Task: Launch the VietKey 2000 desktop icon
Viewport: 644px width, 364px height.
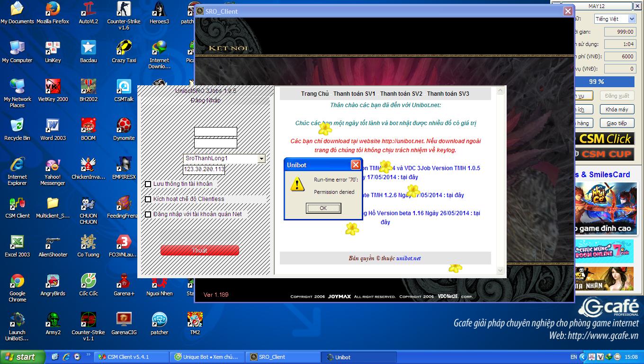Action: [53, 91]
